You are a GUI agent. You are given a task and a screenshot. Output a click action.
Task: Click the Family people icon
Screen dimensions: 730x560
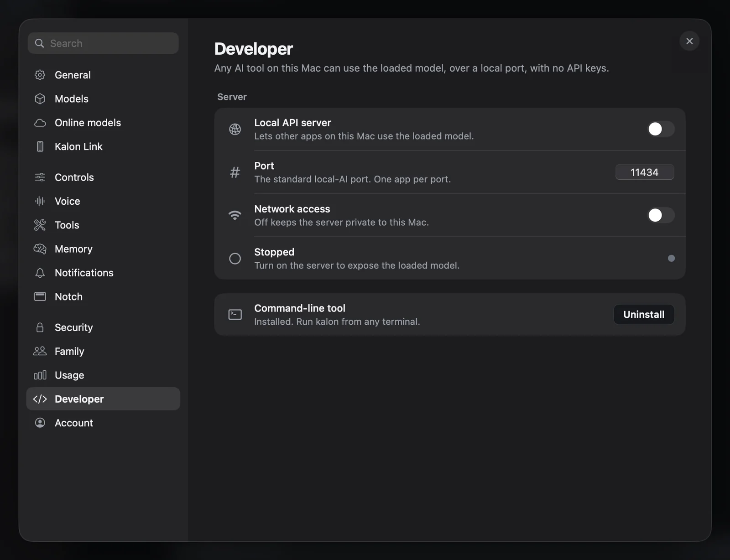tap(40, 351)
